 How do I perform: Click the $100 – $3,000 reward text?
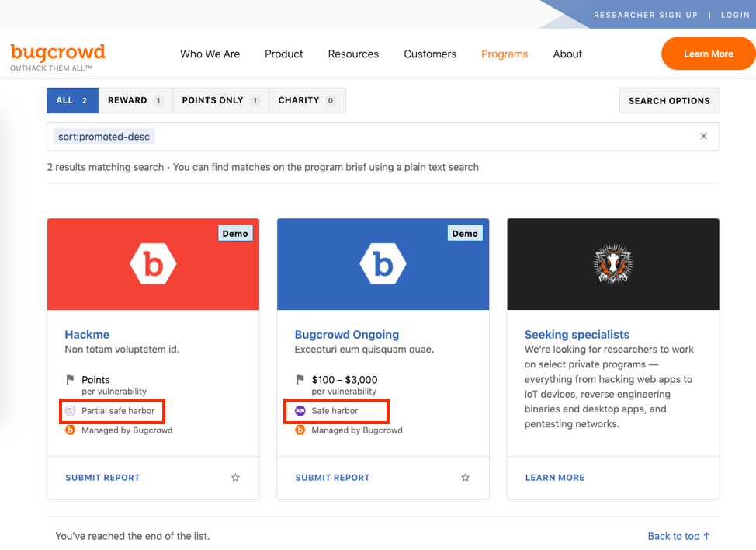coord(345,380)
